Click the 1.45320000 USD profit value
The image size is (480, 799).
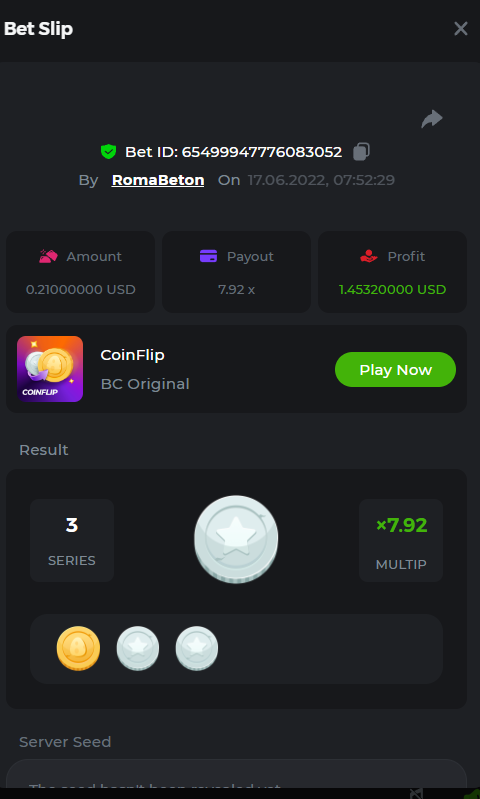pos(392,289)
